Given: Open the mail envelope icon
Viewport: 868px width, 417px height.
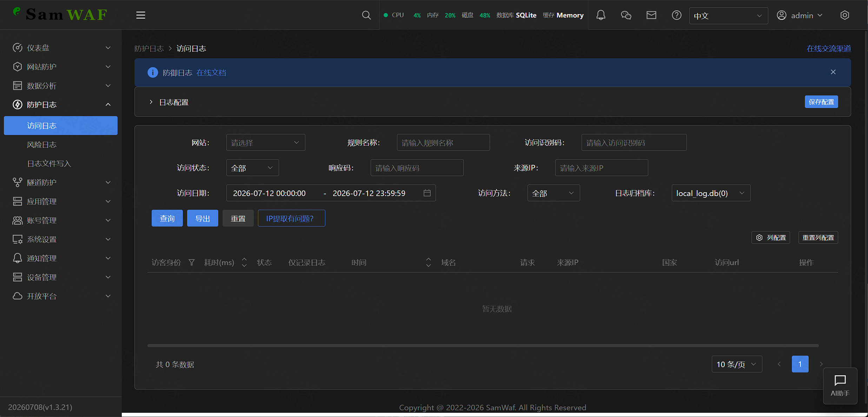Looking at the screenshot, I should pyautogui.click(x=651, y=15).
